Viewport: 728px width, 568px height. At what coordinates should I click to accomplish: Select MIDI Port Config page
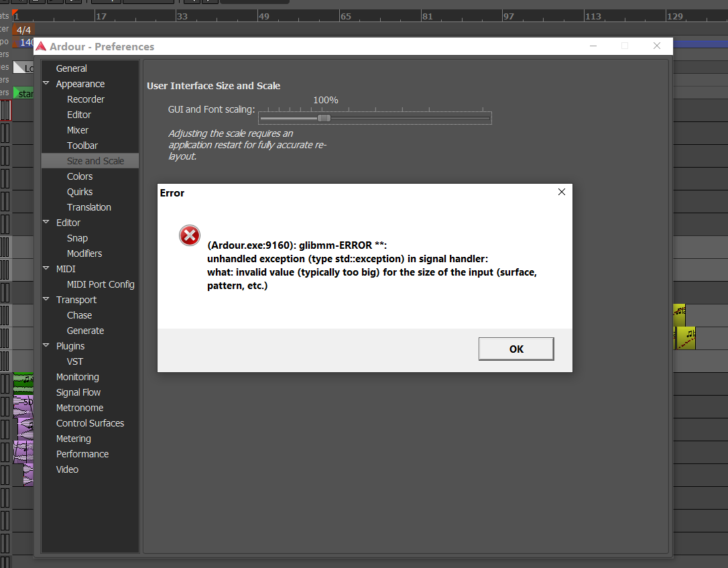coord(101,284)
